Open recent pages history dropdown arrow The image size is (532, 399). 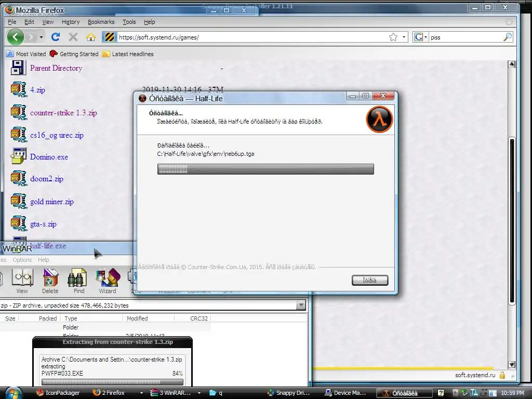42,37
